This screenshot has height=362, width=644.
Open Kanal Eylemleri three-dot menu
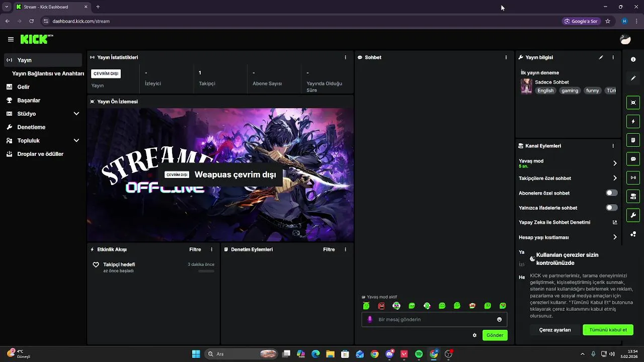point(613,146)
